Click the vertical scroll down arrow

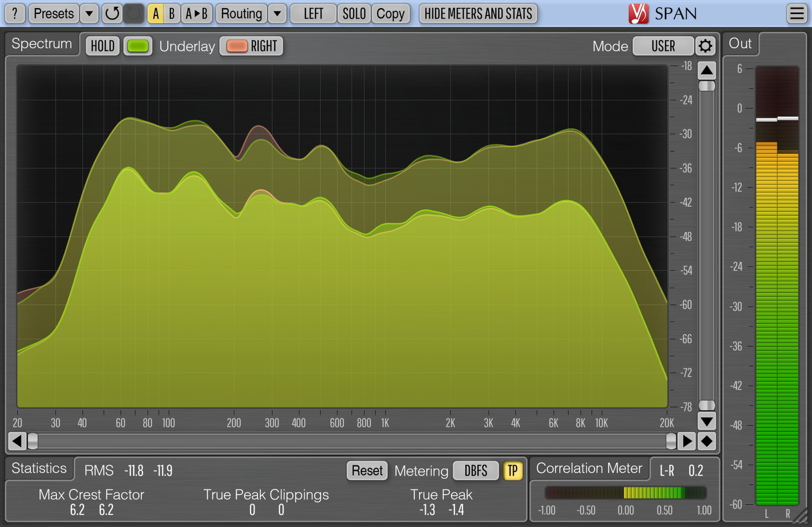(x=706, y=421)
